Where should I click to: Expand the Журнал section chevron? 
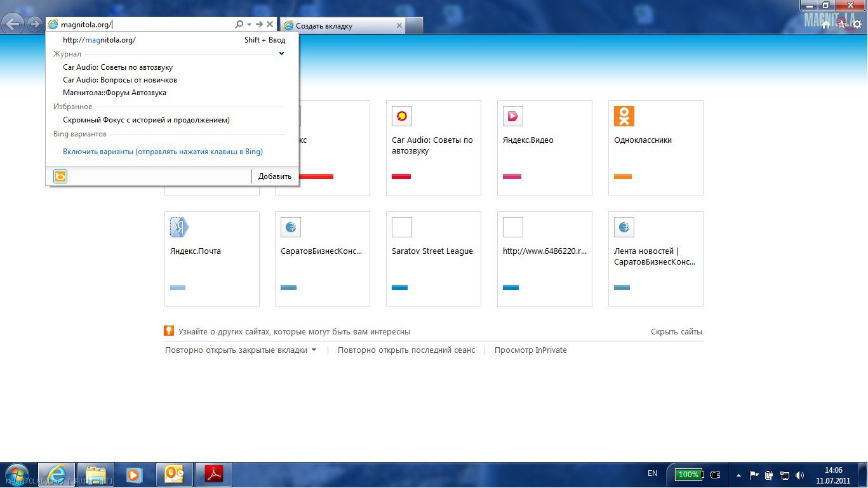click(x=281, y=54)
